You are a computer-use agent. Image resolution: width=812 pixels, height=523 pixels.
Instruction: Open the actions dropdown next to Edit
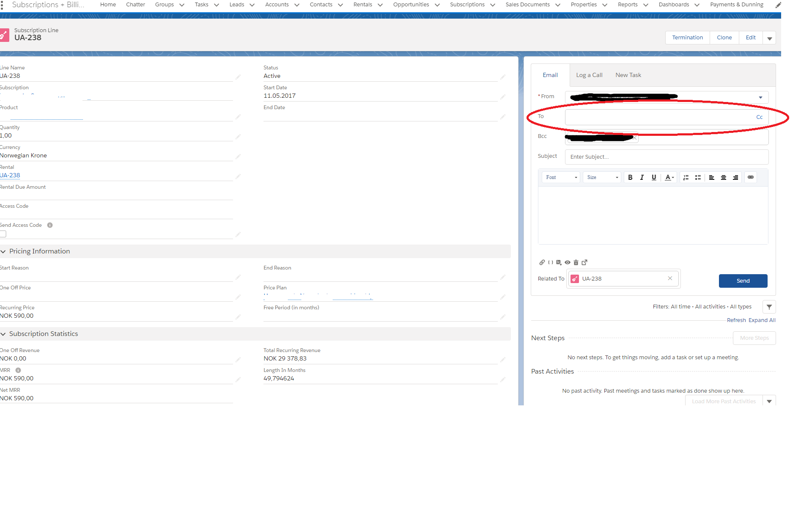(769, 38)
